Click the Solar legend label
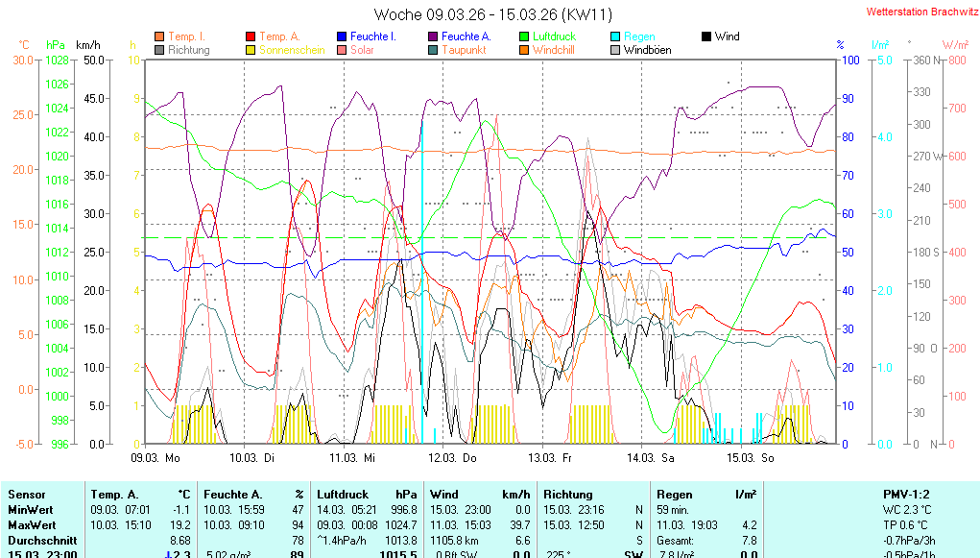980x558 pixels. point(362,50)
